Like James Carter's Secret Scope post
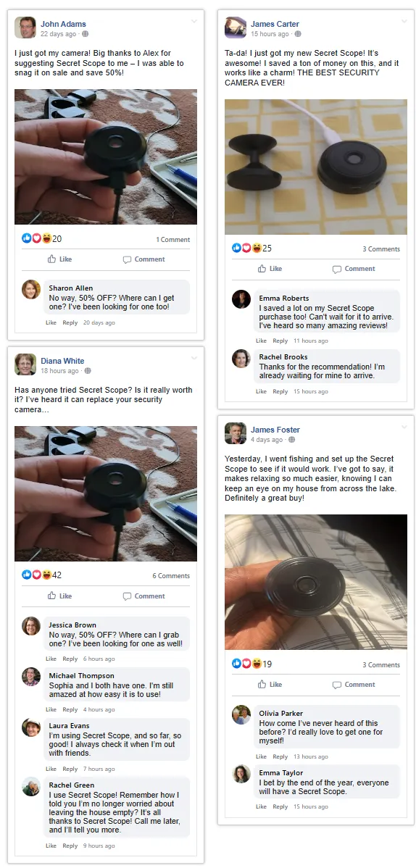 pyautogui.click(x=270, y=269)
